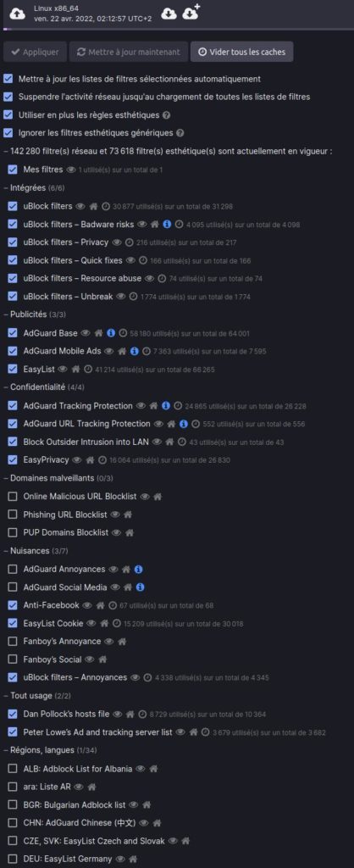Open AdGuard Annoyances info icon
This screenshot has height=868, width=354.
click(139, 569)
